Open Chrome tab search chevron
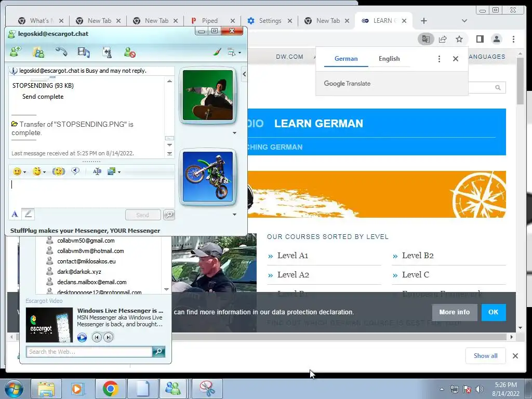 tap(464, 21)
